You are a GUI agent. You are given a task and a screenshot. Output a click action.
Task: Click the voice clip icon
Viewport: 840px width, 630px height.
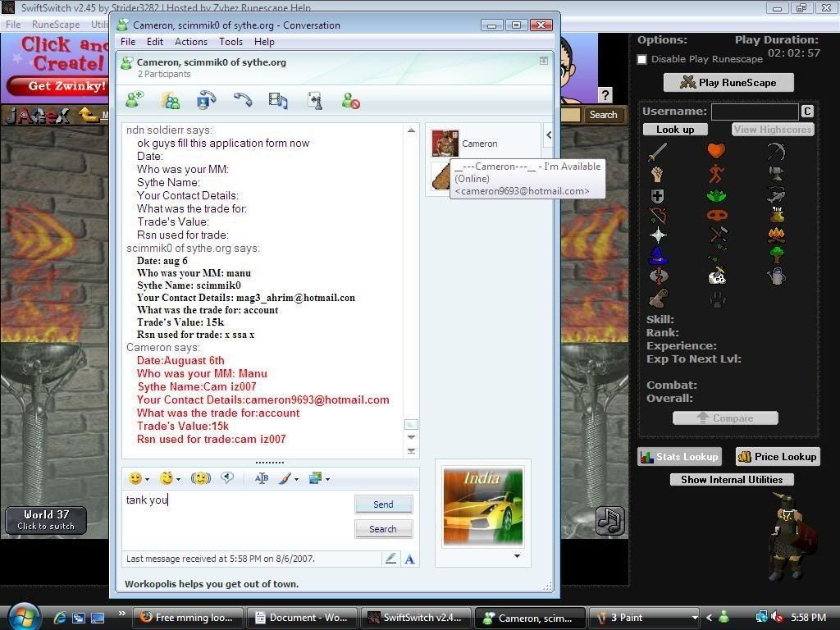coord(227,478)
